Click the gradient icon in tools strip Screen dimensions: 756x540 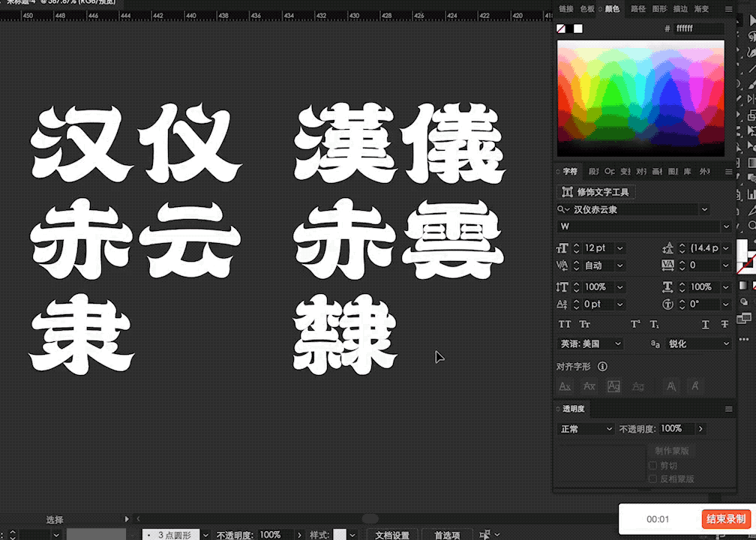[x=743, y=286]
